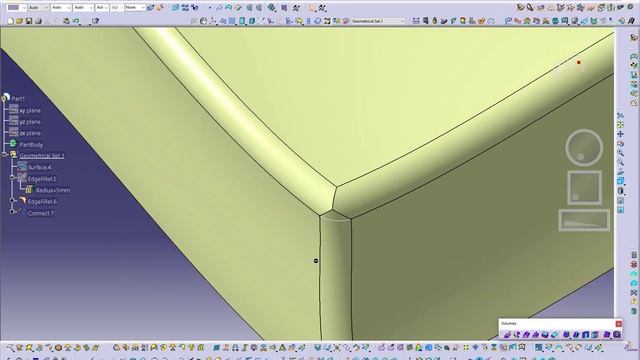Select EdgeFillet.5 in the tree
Viewport: 640px width, 360px height.
click(x=42, y=179)
